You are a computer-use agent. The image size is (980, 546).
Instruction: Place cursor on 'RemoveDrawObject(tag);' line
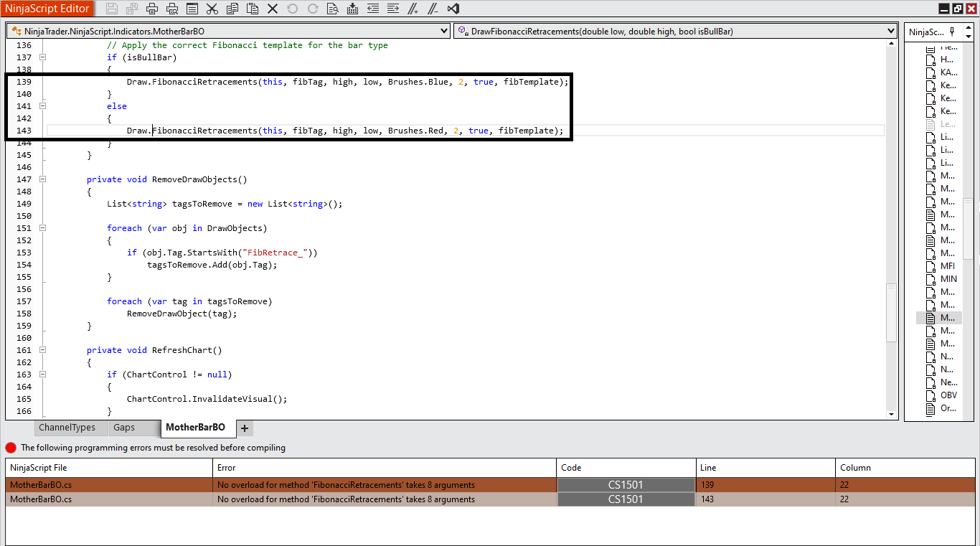pos(182,314)
